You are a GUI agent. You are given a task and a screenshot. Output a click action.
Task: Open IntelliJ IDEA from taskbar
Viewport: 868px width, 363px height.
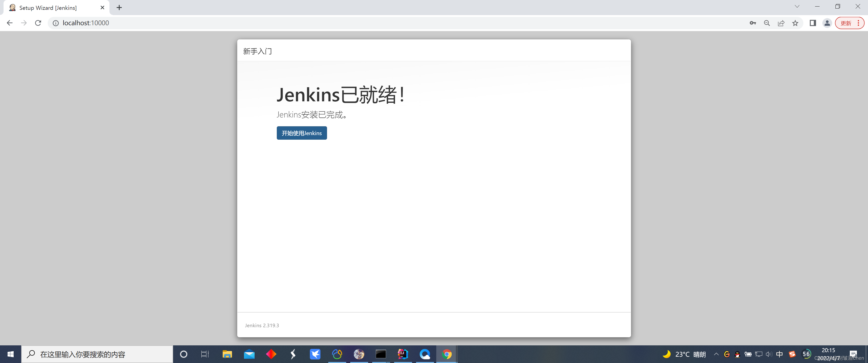tap(403, 354)
